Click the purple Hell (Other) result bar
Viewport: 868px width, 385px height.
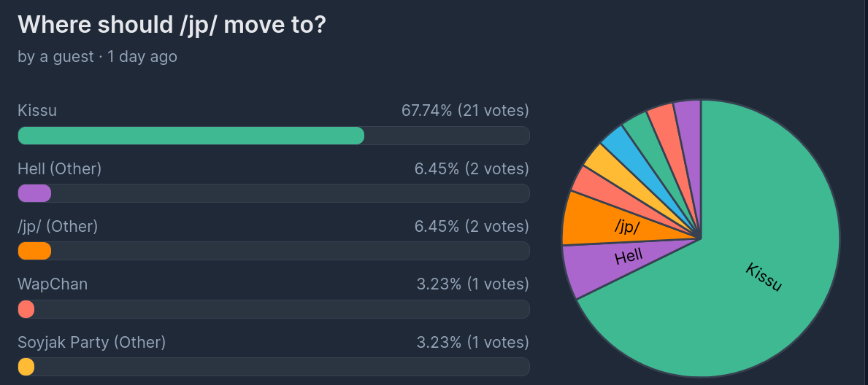point(34,193)
